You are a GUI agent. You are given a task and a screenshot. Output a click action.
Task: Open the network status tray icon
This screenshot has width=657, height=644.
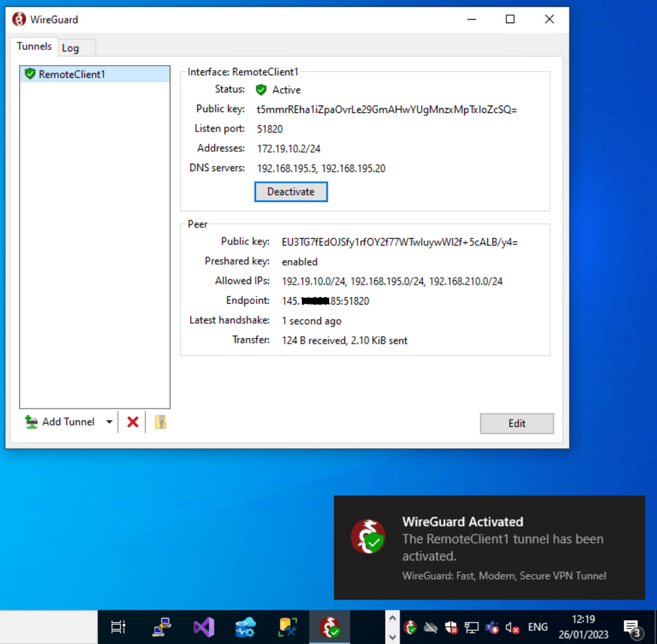[472, 628]
